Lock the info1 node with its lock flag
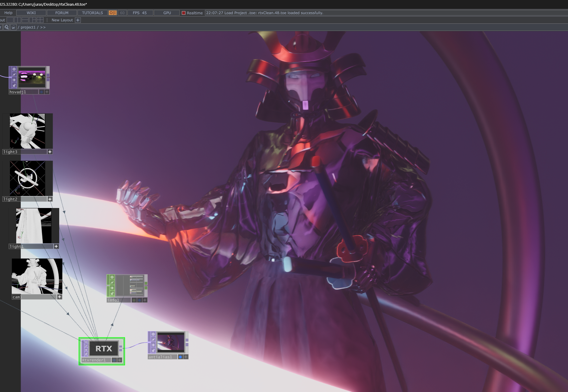The width and height of the screenshot is (568, 392). tap(112, 293)
